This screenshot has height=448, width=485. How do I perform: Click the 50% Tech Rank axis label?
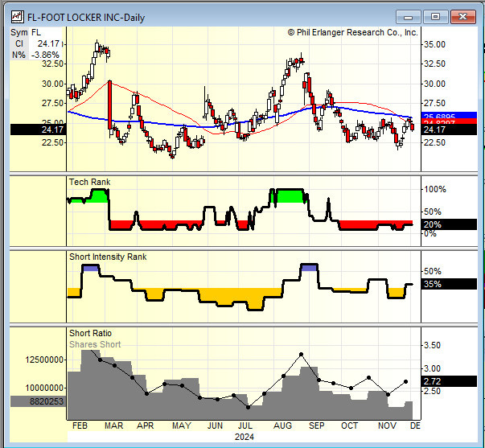pyautogui.click(x=433, y=212)
